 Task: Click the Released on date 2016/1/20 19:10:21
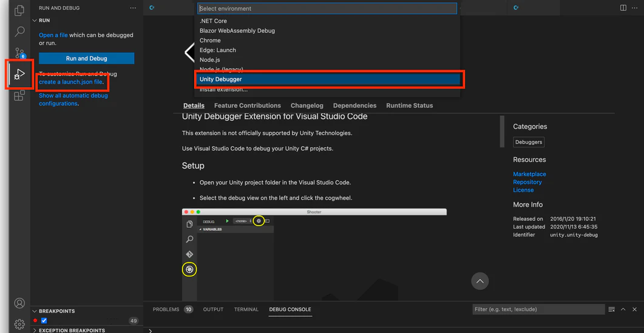coord(572,219)
